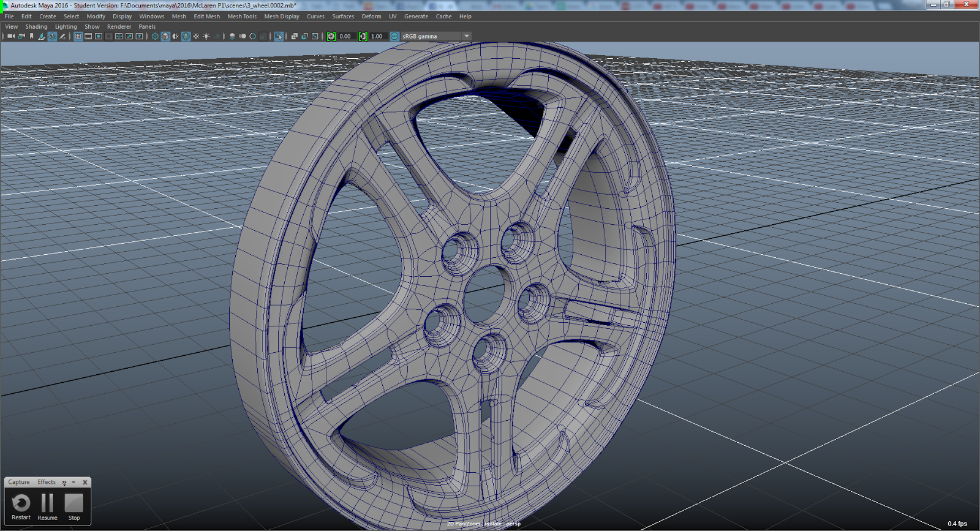Open the Capture menu of recorder
This screenshot has height=531, width=980.
click(x=19, y=482)
